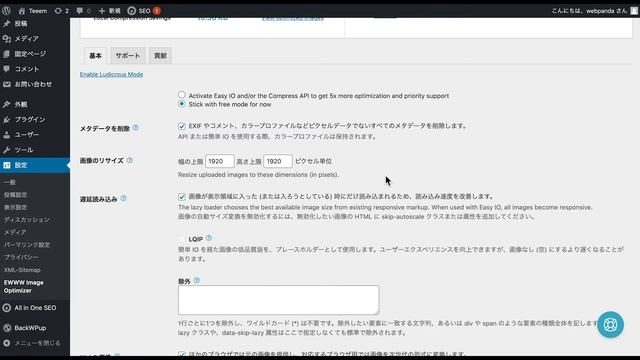The image size is (640, 360).
Task: Go to 一般 settings submenu
Action: (10, 182)
